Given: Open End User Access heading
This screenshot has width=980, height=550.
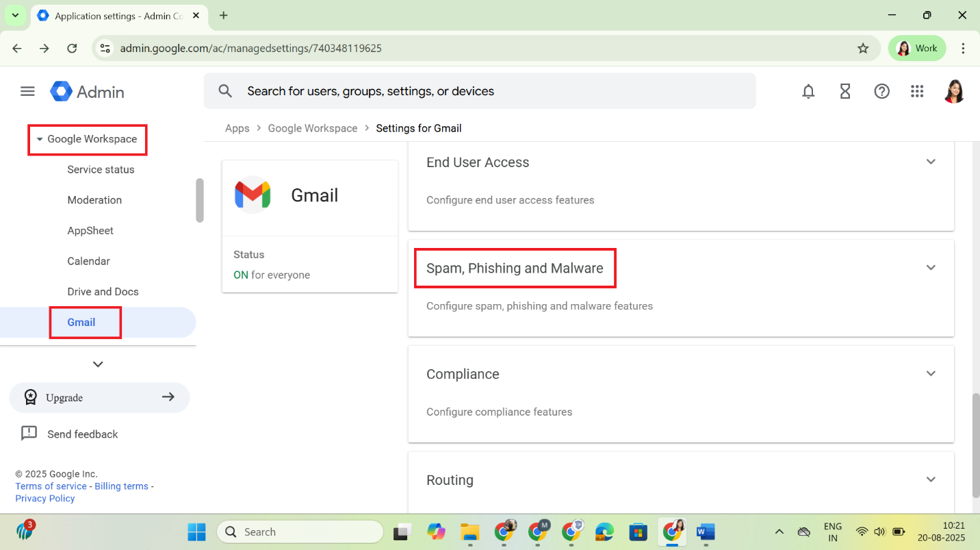Looking at the screenshot, I should coord(478,162).
